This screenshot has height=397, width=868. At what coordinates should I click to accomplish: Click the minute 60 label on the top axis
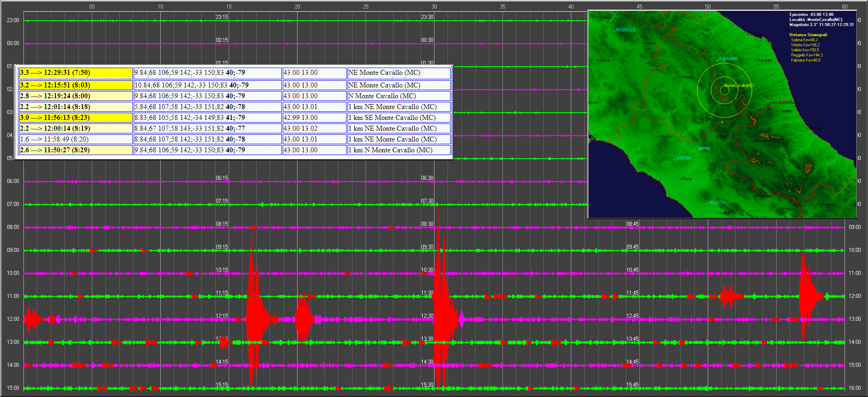[x=845, y=7]
